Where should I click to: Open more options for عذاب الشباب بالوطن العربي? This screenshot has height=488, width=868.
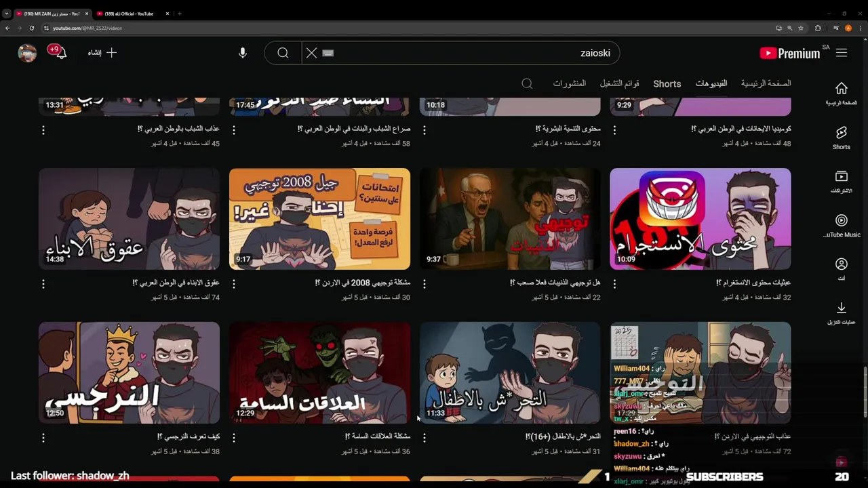(43, 129)
